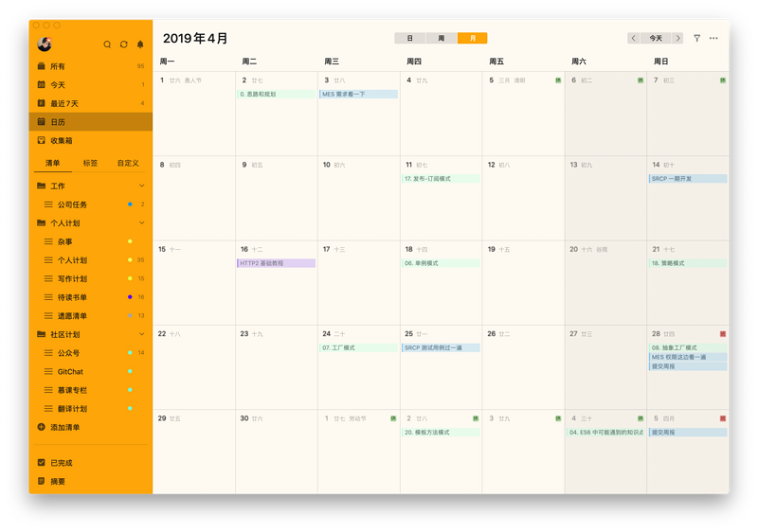
Task: Open the GitChat list
Action: click(90, 372)
